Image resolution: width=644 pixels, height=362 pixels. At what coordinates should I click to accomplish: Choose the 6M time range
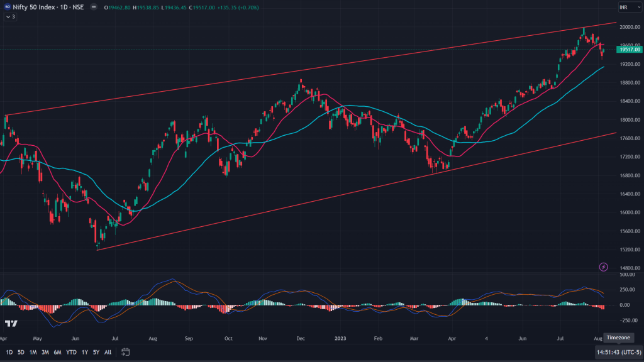point(57,352)
